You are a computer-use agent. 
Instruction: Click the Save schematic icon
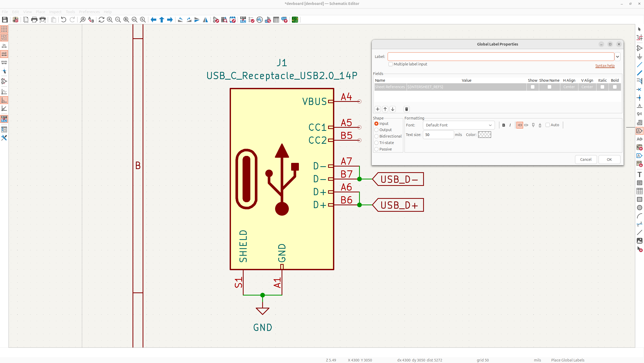click(x=5, y=20)
